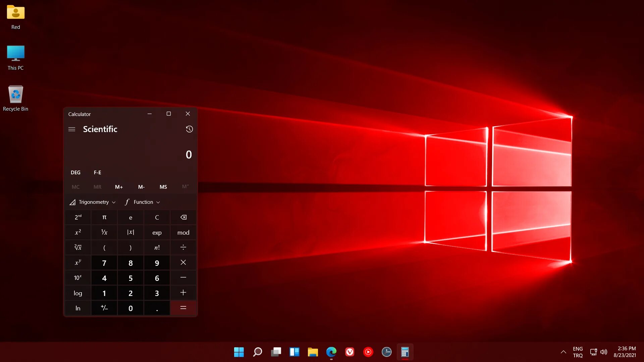Image resolution: width=644 pixels, height=362 pixels.
Task: Open the calculator history panel
Action: point(189,129)
